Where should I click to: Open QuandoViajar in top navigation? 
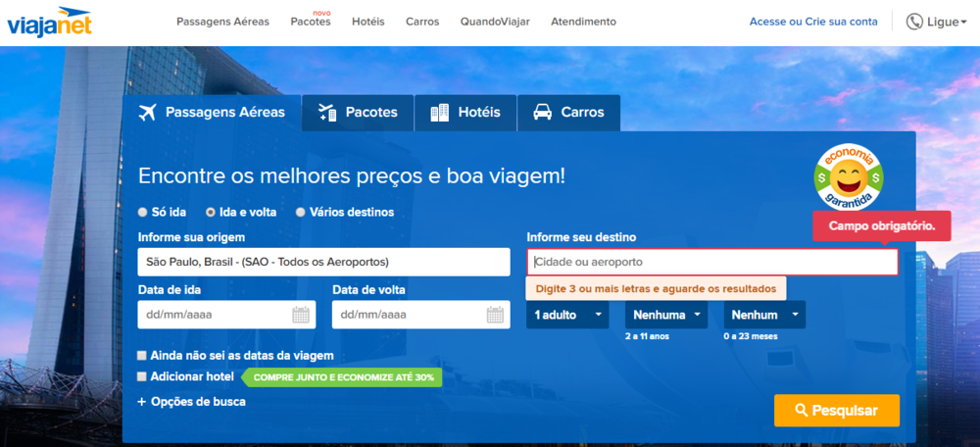pos(495,22)
